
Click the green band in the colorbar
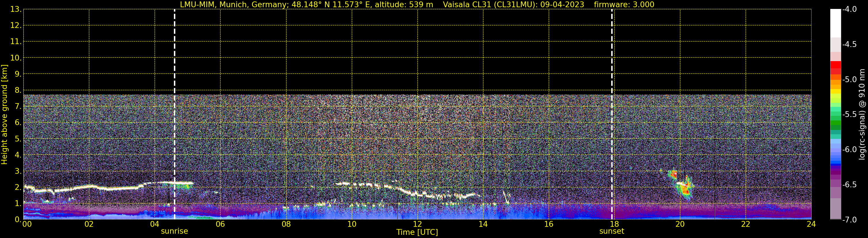pos(835,123)
